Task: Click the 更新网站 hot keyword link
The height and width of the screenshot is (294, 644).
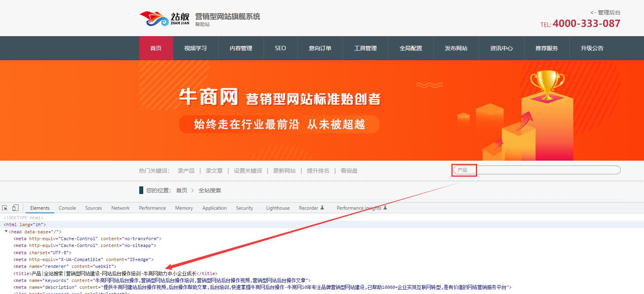Action: pos(284,171)
